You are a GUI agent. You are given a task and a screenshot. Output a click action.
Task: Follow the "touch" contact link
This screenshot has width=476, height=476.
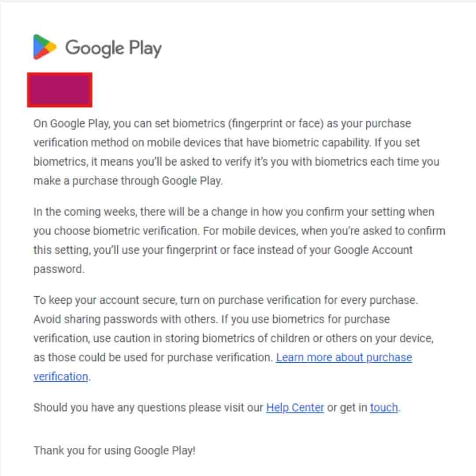click(x=384, y=408)
